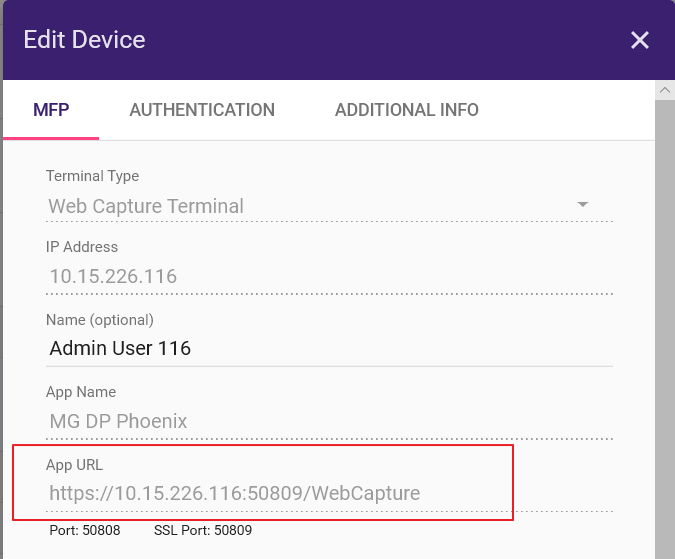Click the Terminal Type label
This screenshot has width=675, height=559.
pyautogui.click(x=93, y=176)
